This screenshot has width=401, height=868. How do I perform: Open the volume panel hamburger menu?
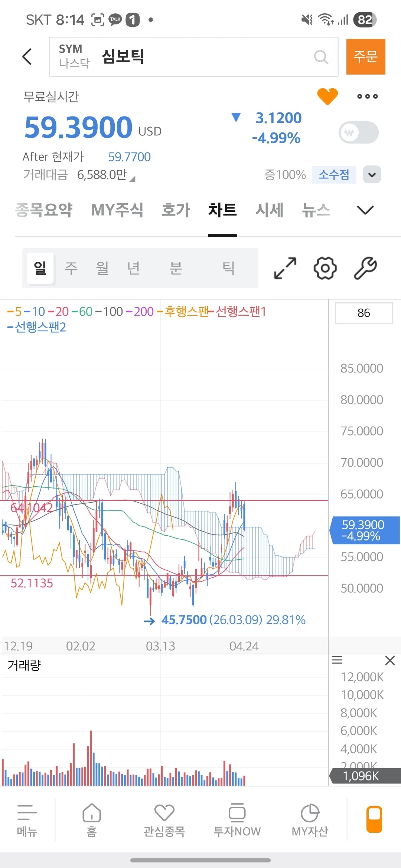coord(337,660)
